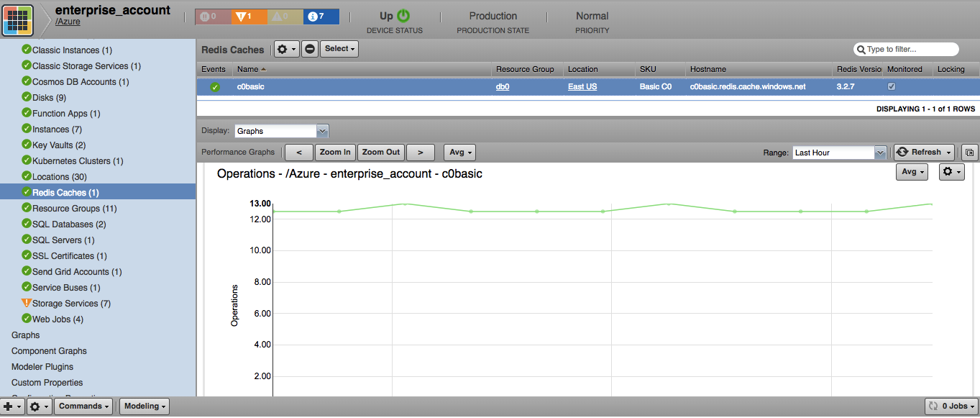
Task: Open the Commands menu
Action: (85, 406)
